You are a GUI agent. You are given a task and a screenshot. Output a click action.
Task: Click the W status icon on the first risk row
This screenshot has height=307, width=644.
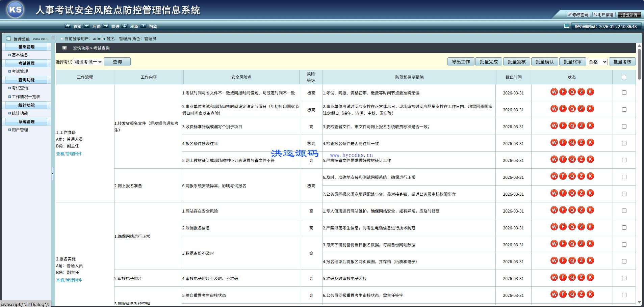[554, 92]
